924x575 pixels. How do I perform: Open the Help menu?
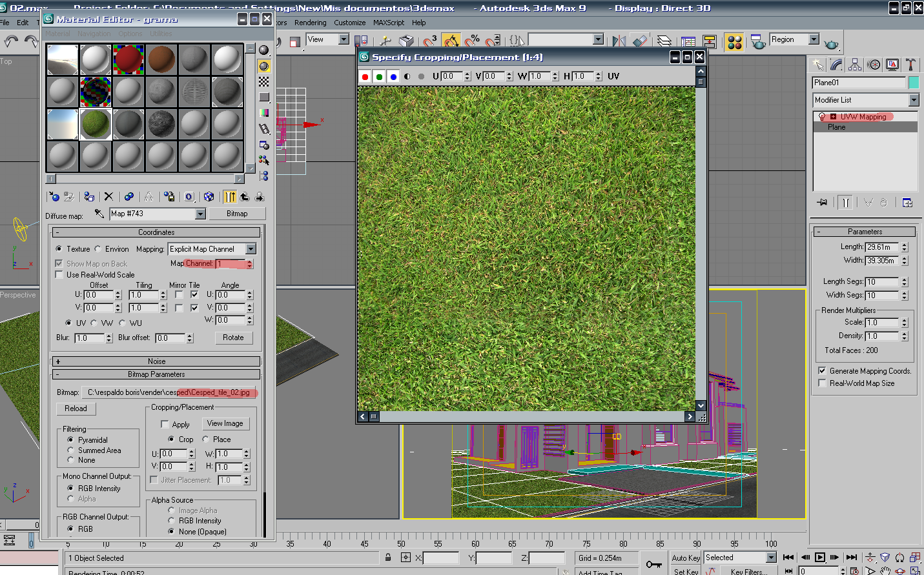point(419,23)
